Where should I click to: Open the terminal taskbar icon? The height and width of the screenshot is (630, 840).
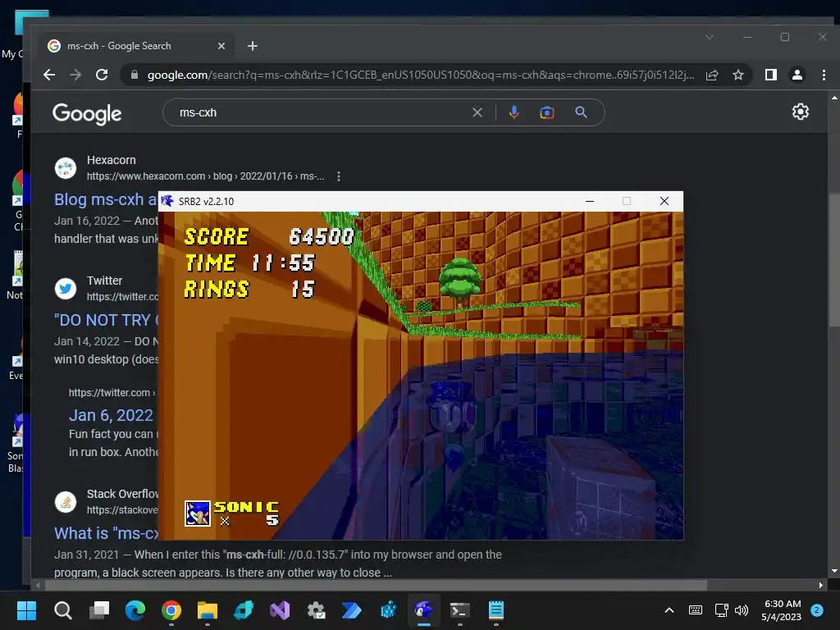(x=459, y=610)
